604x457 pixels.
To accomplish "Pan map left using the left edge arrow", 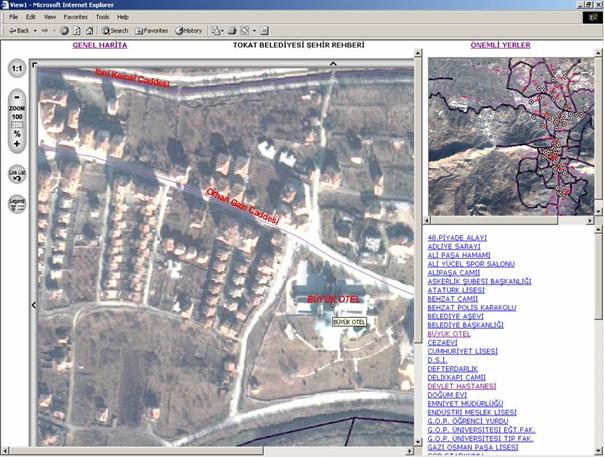I will 33,305.
